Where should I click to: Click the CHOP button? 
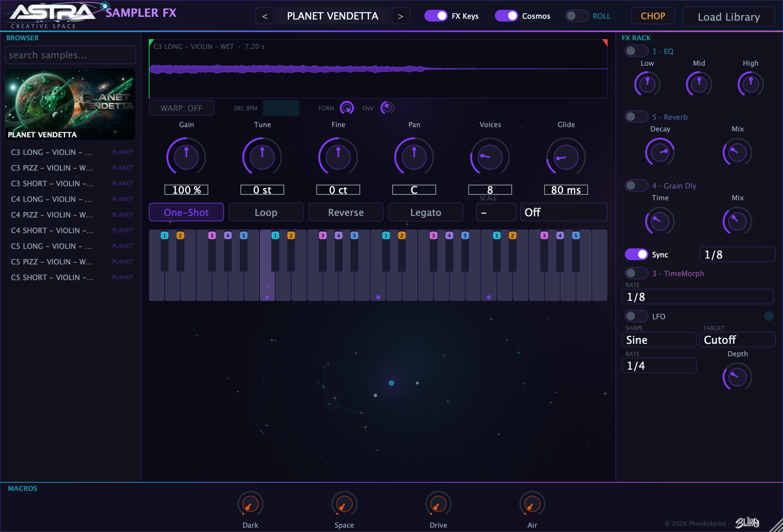coord(653,16)
